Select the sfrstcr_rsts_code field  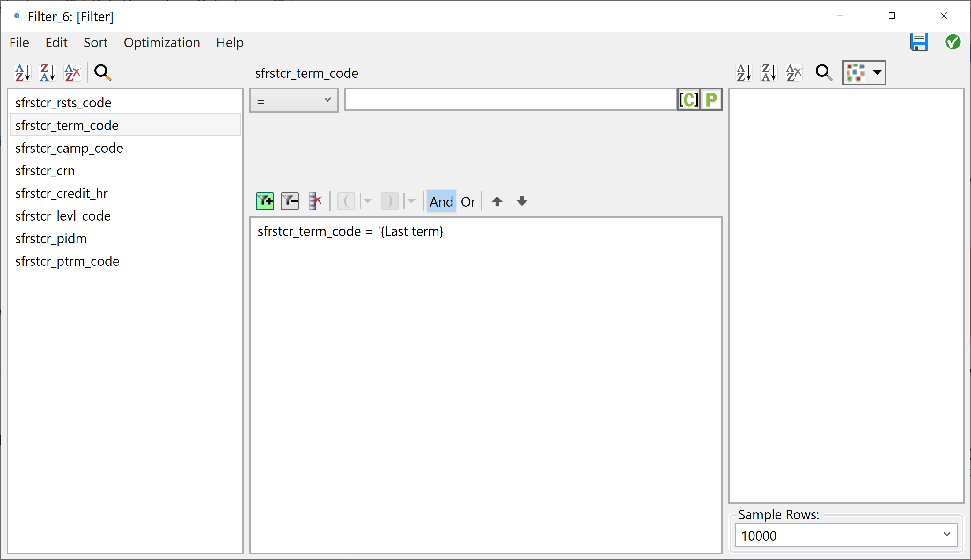[x=125, y=103]
